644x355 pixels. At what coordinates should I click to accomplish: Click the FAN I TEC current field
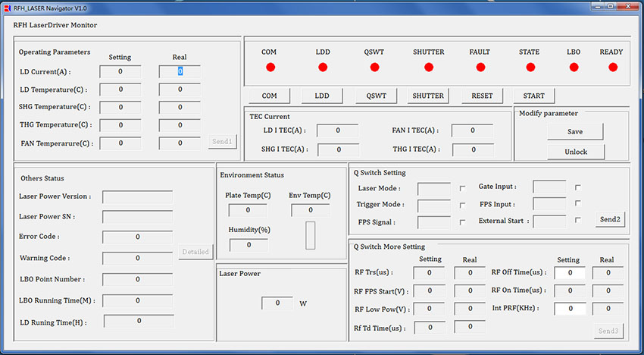tap(472, 130)
